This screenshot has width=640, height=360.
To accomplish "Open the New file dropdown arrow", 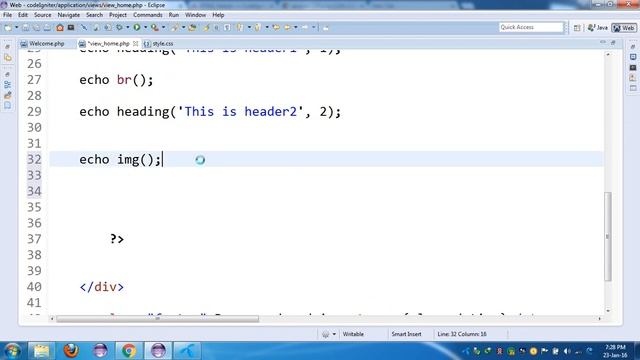I will 17,28.
